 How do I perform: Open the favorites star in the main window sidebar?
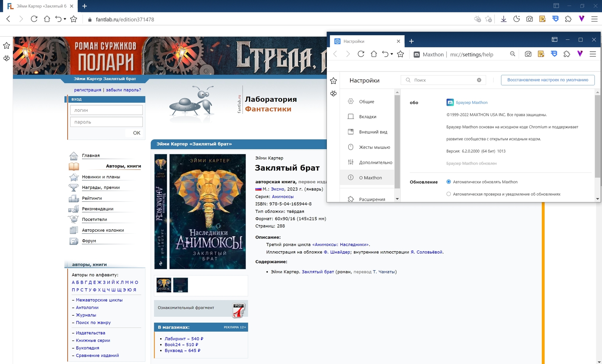6,46
